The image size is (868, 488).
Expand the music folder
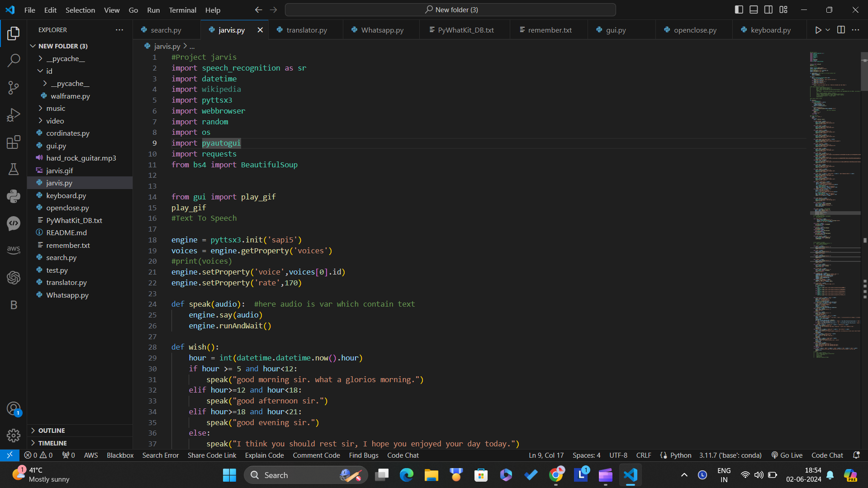point(56,109)
